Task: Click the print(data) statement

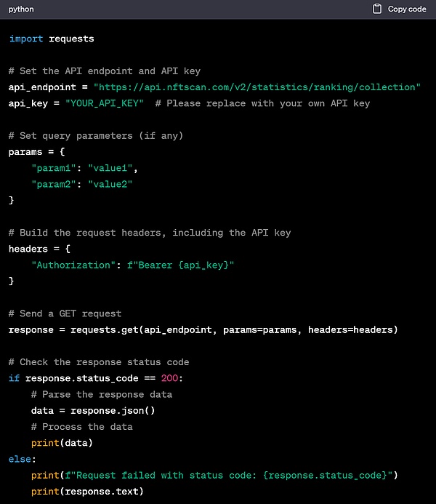Action: (x=62, y=443)
